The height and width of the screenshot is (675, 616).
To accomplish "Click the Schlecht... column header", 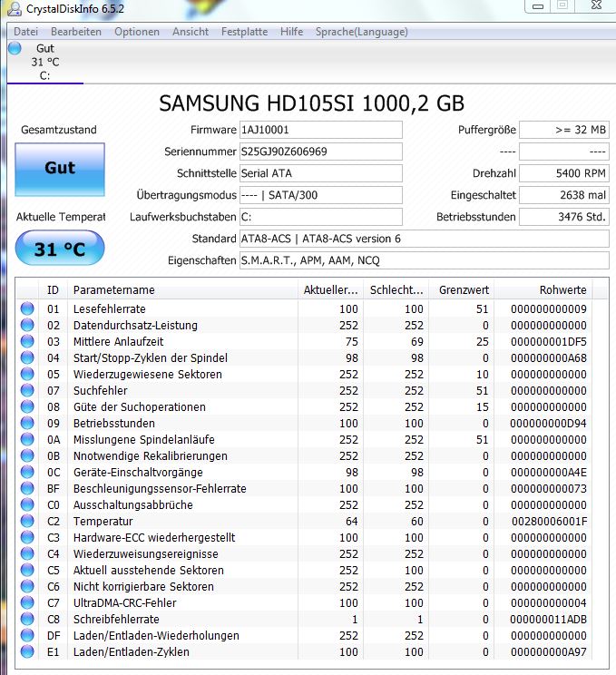I will click(396, 289).
